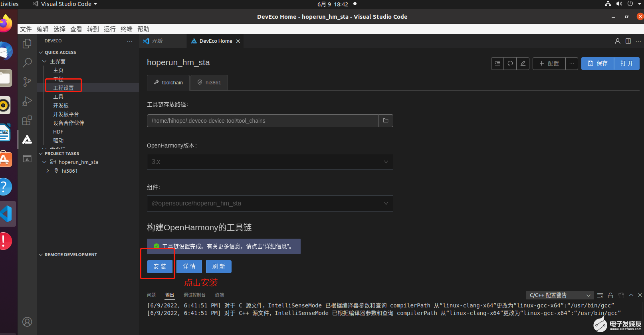Switch to the 调试控制台 panel tab

point(194,295)
